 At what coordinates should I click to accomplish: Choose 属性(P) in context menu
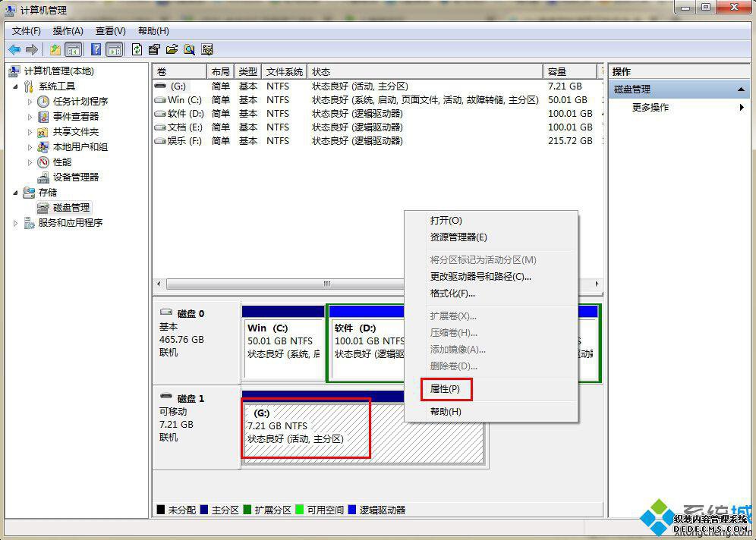[x=491, y=389]
